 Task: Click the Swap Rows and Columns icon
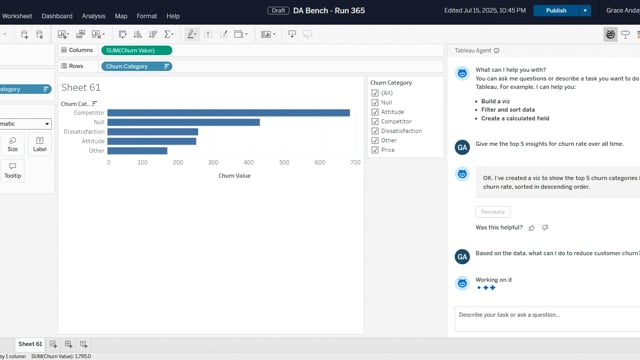pos(122,34)
